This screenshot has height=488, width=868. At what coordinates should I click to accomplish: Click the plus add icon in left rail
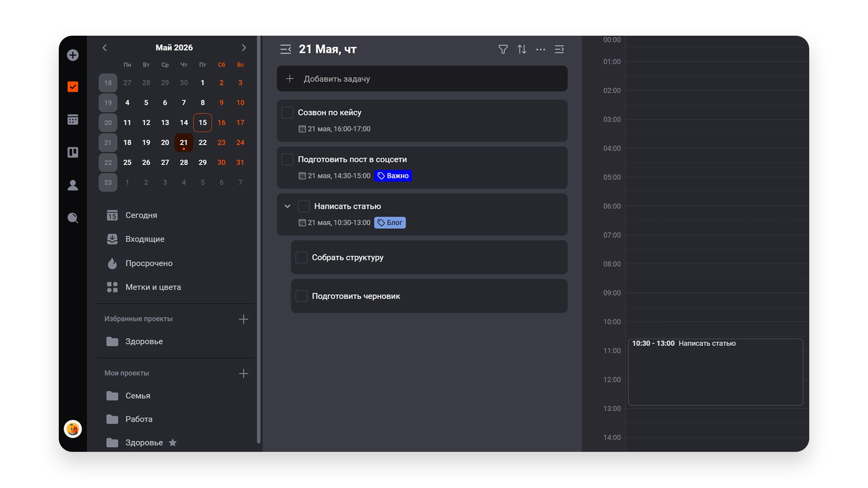click(x=73, y=55)
